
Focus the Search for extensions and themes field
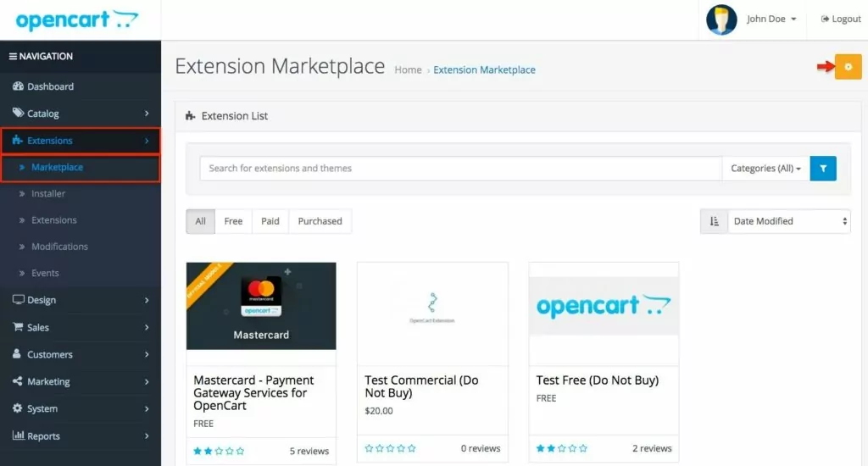tap(460, 169)
